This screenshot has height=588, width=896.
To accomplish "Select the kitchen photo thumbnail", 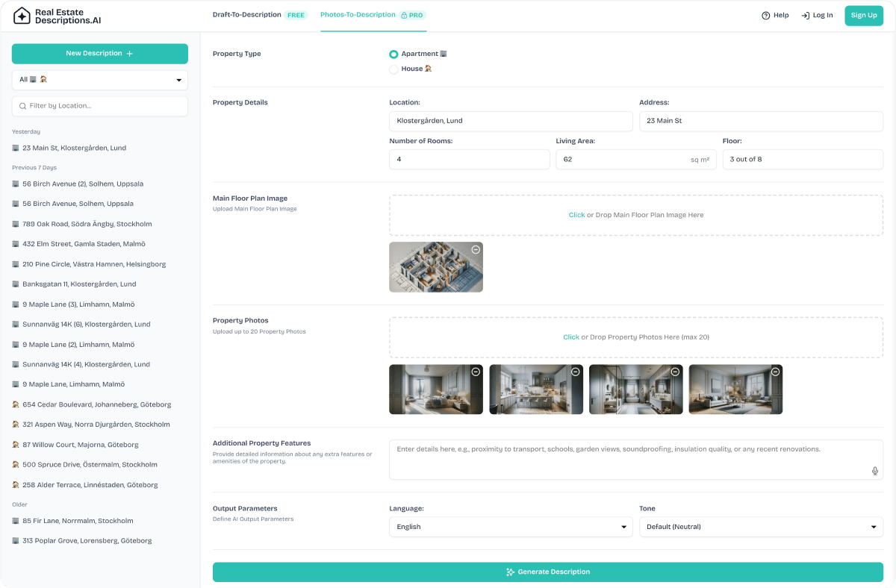I will click(x=535, y=389).
